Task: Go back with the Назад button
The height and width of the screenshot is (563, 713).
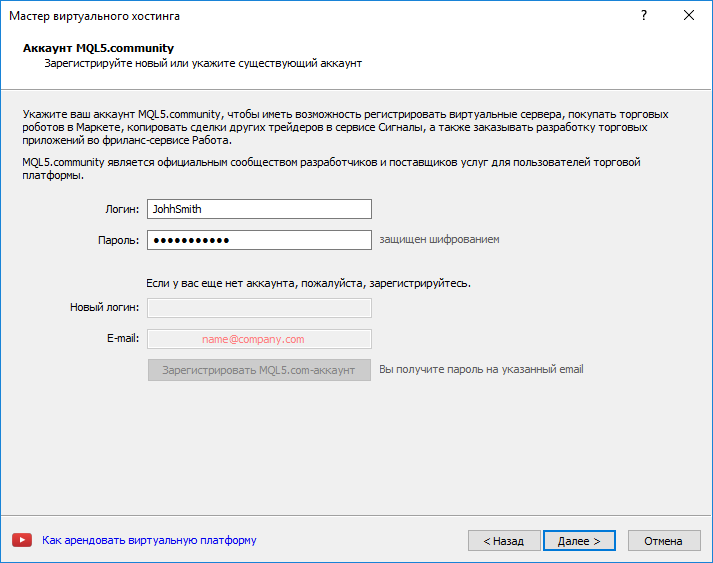Action: pyautogui.click(x=504, y=541)
